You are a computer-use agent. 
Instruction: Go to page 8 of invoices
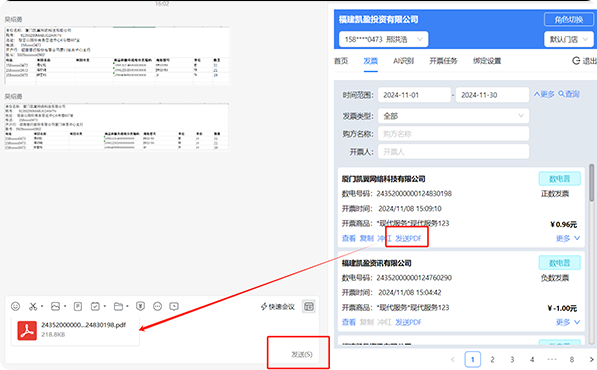[x=571, y=359]
